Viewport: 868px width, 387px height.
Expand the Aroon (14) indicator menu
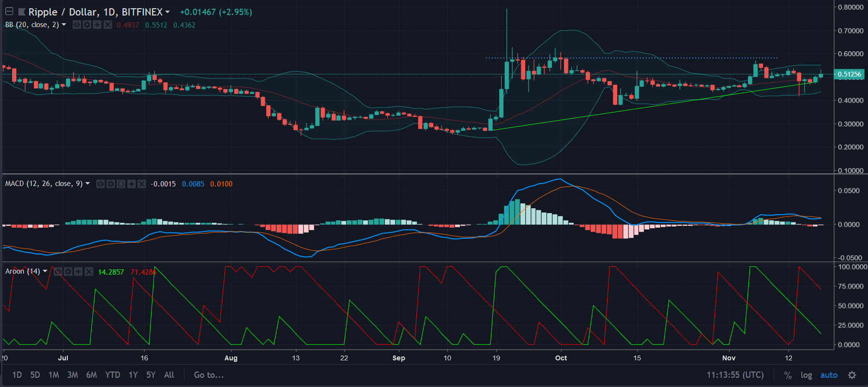(45, 271)
